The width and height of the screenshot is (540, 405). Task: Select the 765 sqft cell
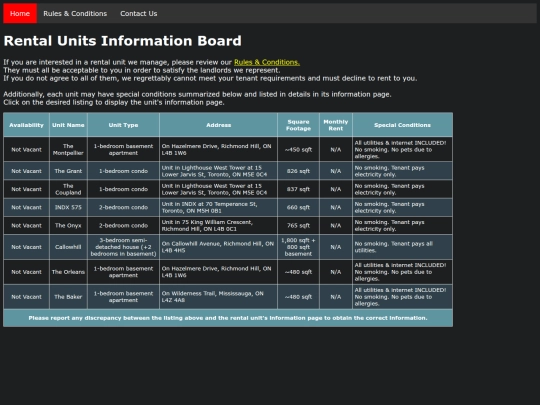[x=298, y=226]
